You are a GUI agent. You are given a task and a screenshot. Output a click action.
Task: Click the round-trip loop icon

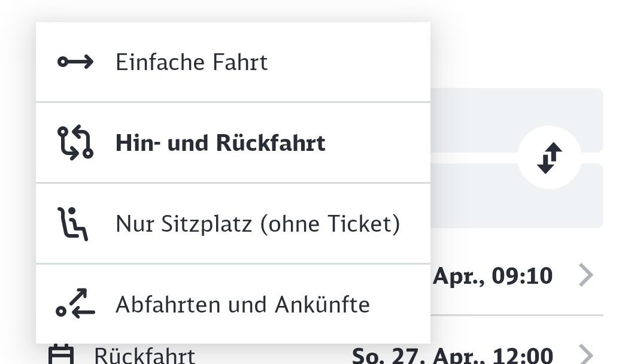(x=75, y=142)
